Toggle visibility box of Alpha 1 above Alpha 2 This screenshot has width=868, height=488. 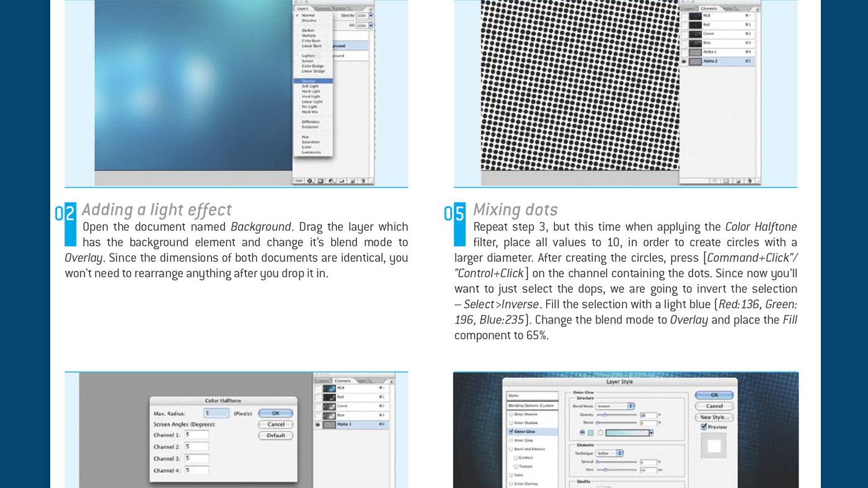(x=684, y=52)
